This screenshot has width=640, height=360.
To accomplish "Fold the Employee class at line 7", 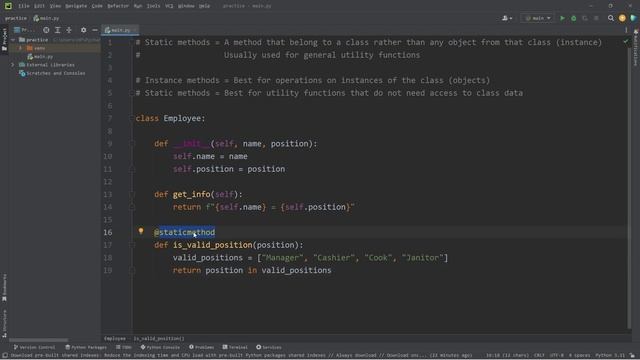I will [x=132, y=118].
